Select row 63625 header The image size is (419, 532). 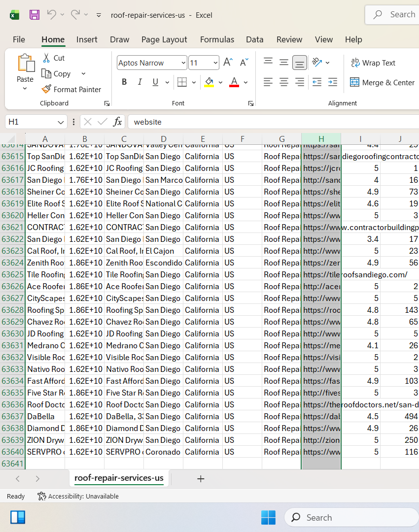(x=12, y=274)
